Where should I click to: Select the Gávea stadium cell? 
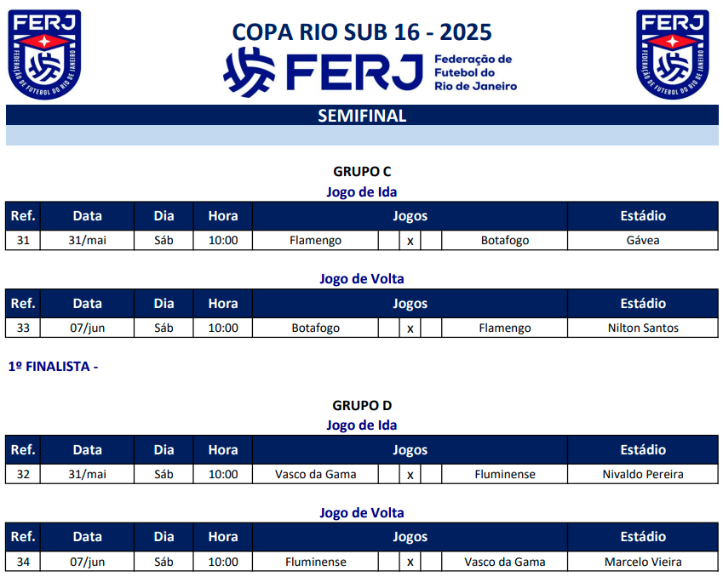643,240
